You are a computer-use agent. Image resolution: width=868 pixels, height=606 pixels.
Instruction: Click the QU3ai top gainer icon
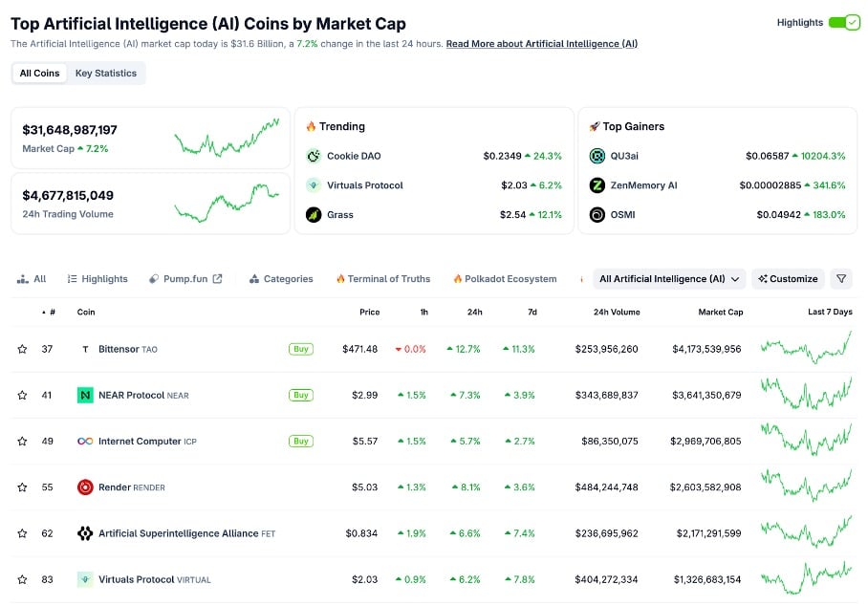click(597, 156)
